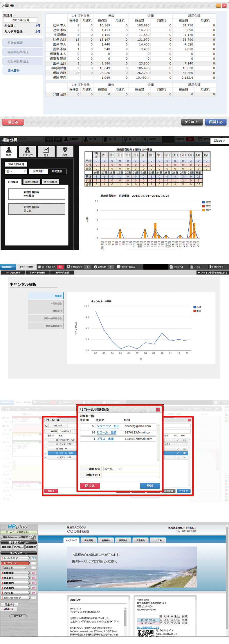Toggle ネット予約 OFF switch
The width and height of the screenshot is (229, 644).
[x=34, y=558]
